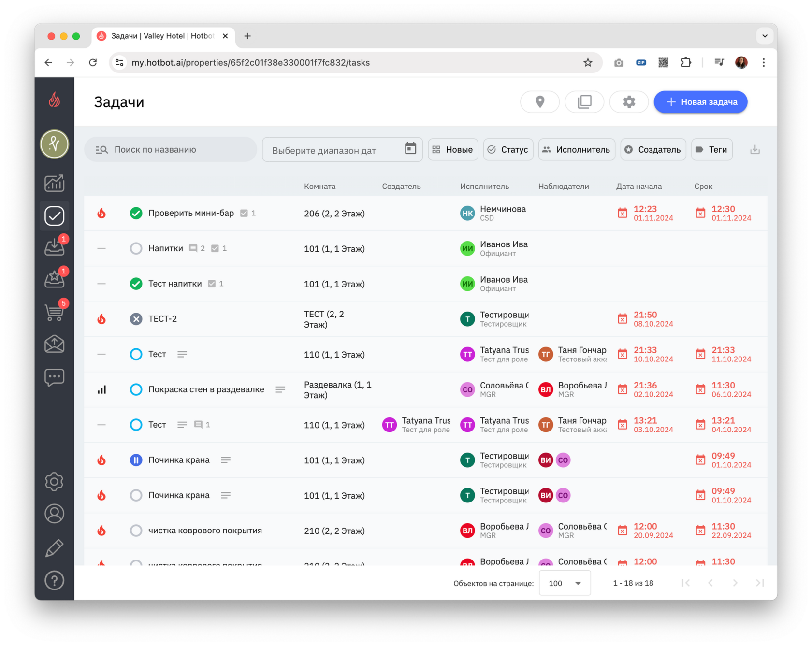
Task: Open the media control playlist icon
Action: click(719, 62)
